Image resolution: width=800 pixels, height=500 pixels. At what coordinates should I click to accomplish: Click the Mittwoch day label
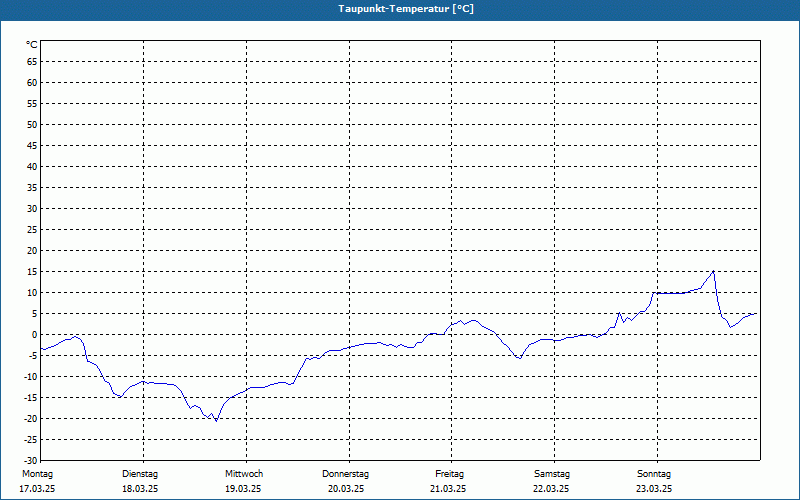click(x=244, y=474)
